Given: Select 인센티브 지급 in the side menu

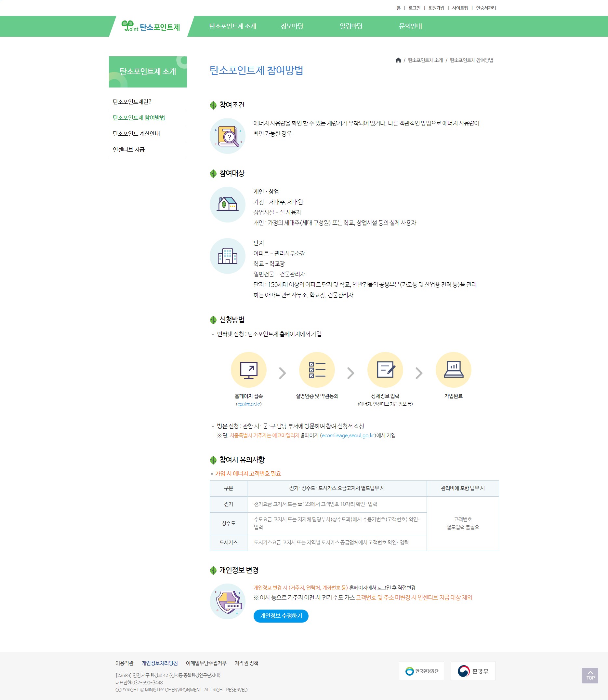Looking at the screenshot, I should coord(148,150).
